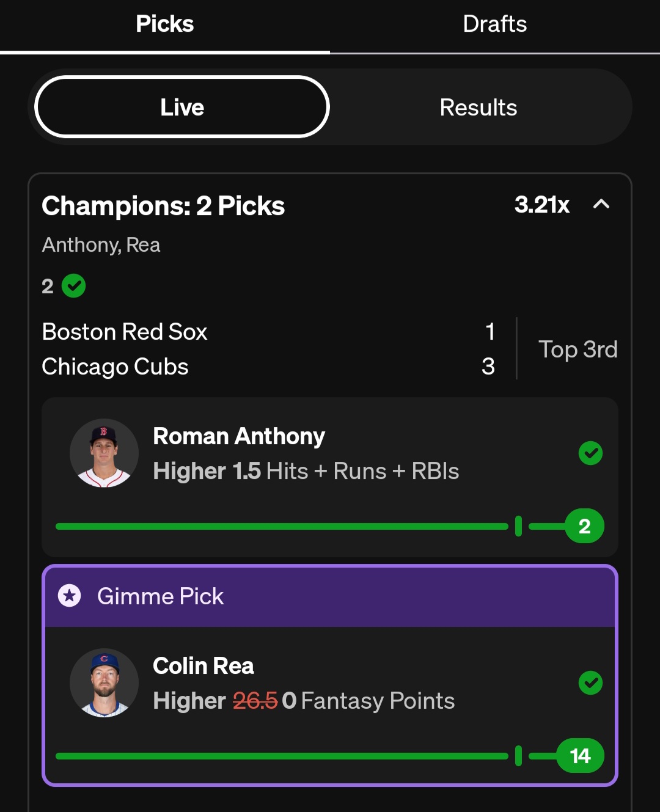The image size is (660, 812).
Task: Click the Colin Rea player name
Action: click(204, 666)
